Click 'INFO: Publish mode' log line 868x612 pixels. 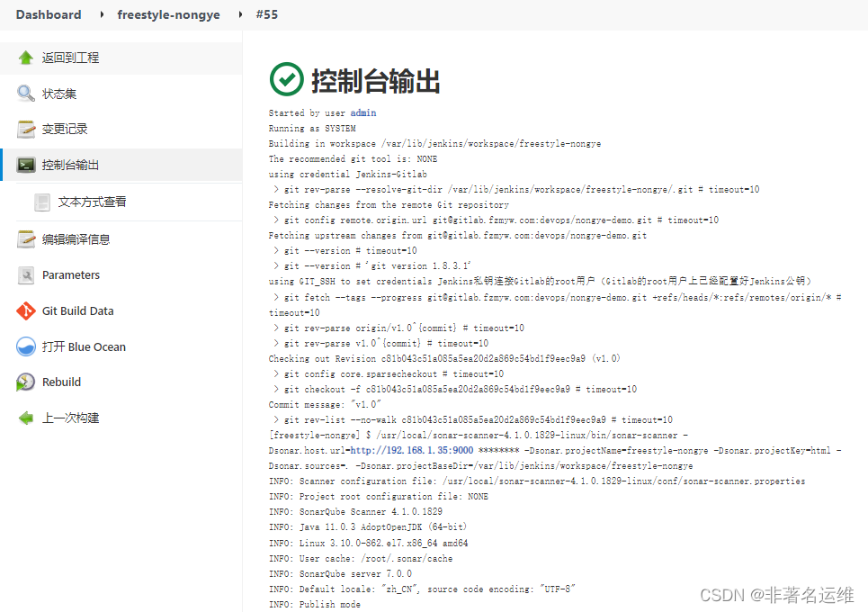pyautogui.click(x=315, y=605)
